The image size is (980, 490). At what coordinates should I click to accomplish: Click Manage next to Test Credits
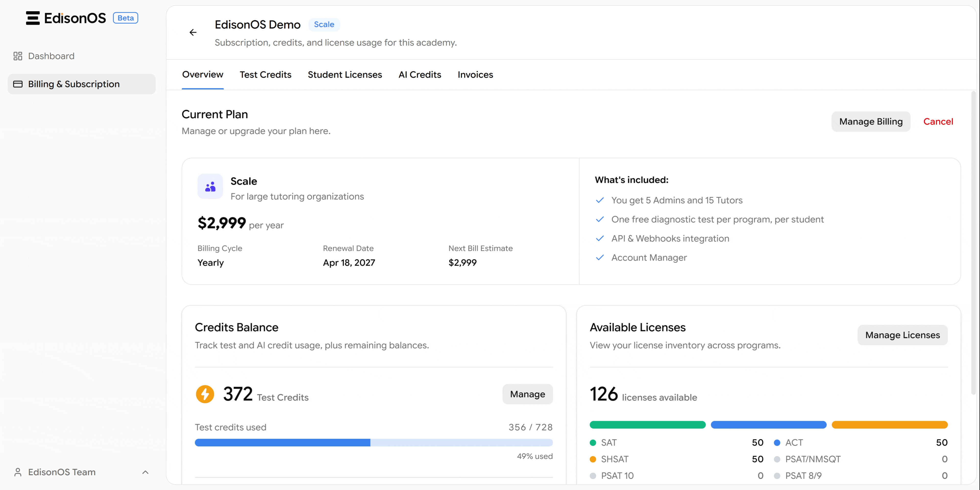tap(527, 394)
